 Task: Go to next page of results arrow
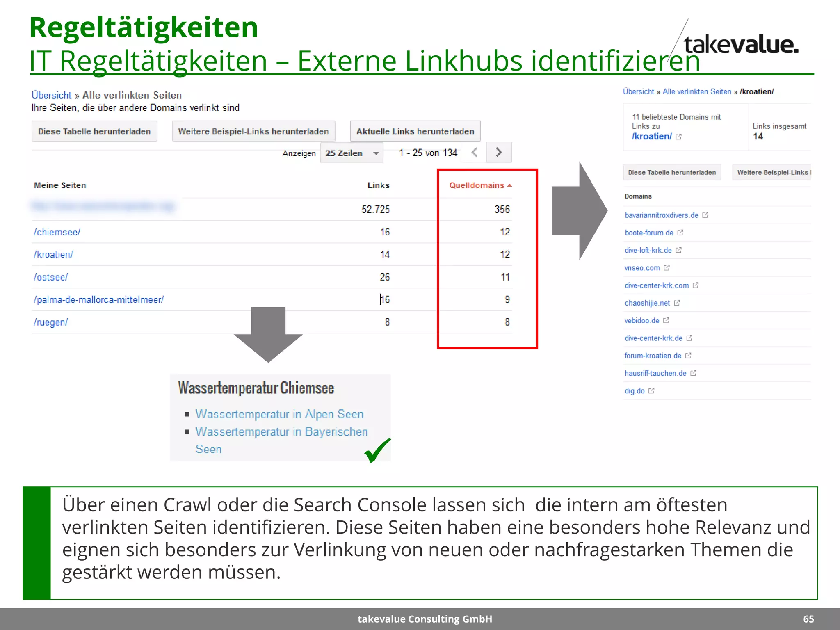[499, 153]
